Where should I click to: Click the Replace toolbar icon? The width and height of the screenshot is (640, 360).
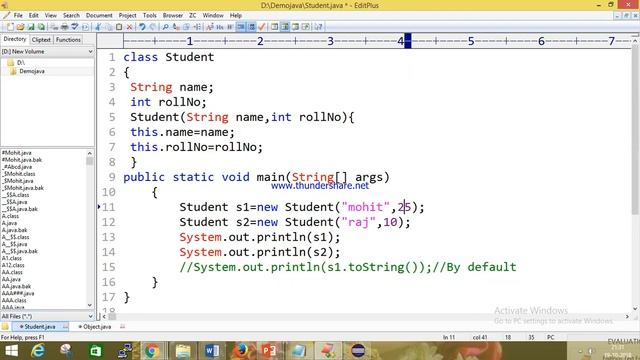(x=176, y=27)
